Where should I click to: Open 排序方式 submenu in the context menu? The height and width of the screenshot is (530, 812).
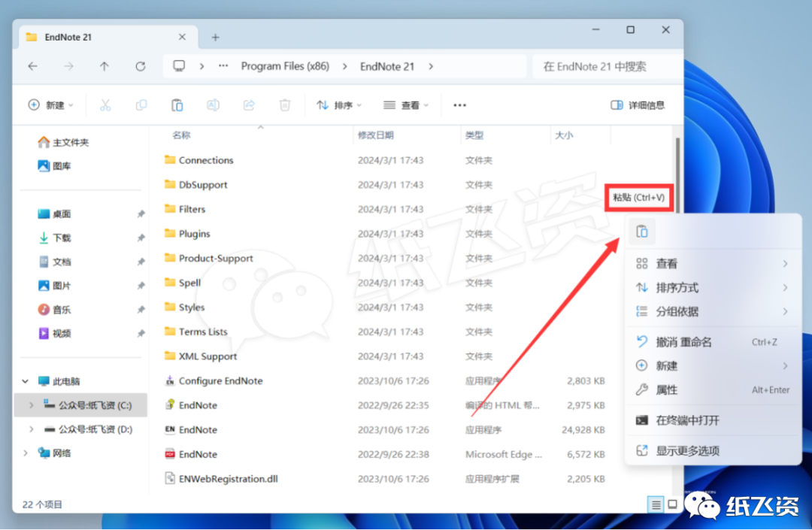pyautogui.click(x=714, y=287)
